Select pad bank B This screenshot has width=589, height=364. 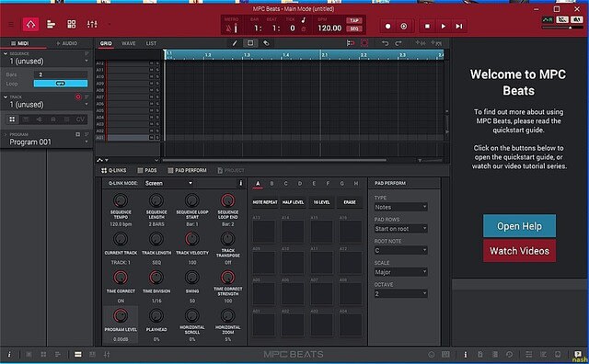click(x=271, y=184)
